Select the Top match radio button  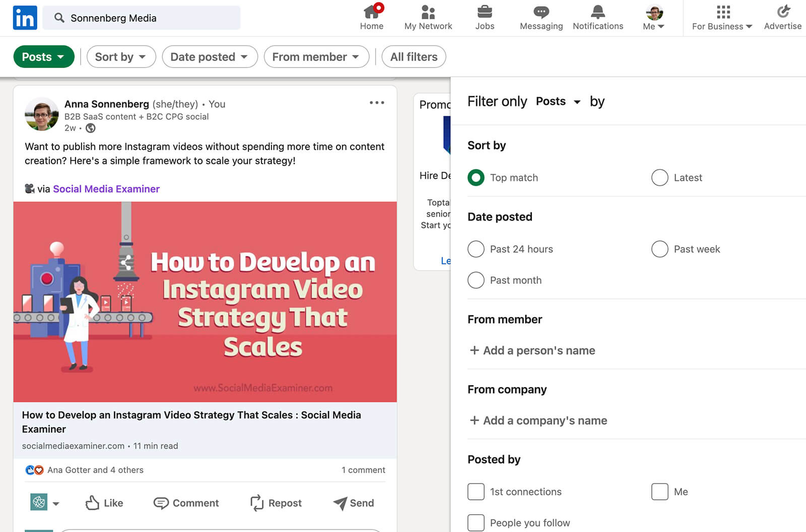476,177
